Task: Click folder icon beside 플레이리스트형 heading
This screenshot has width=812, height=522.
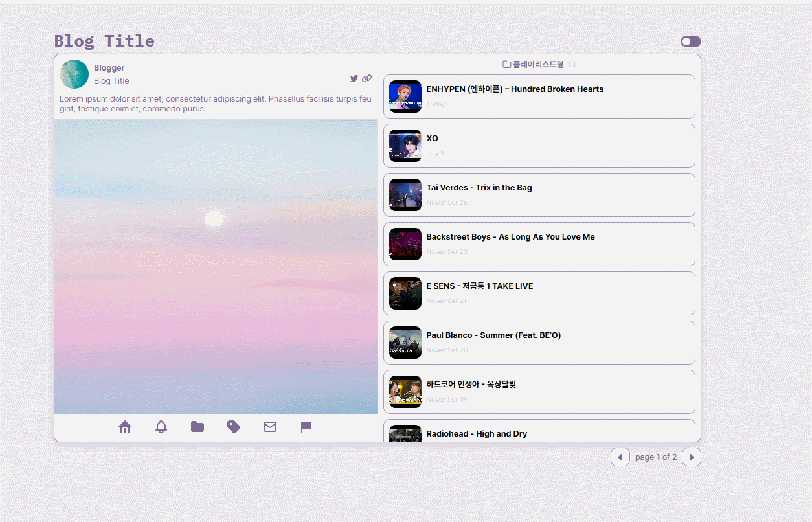Action: (507, 64)
